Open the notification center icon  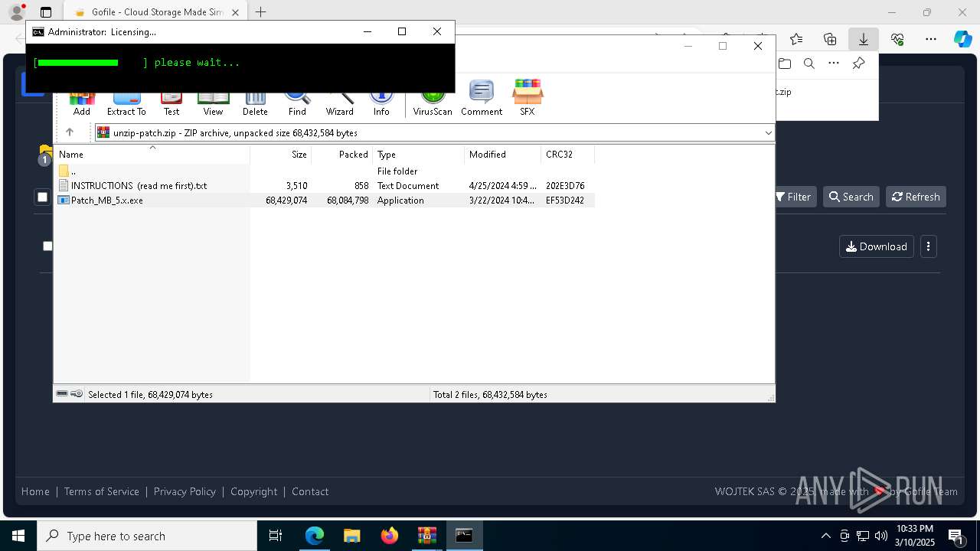click(955, 536)
